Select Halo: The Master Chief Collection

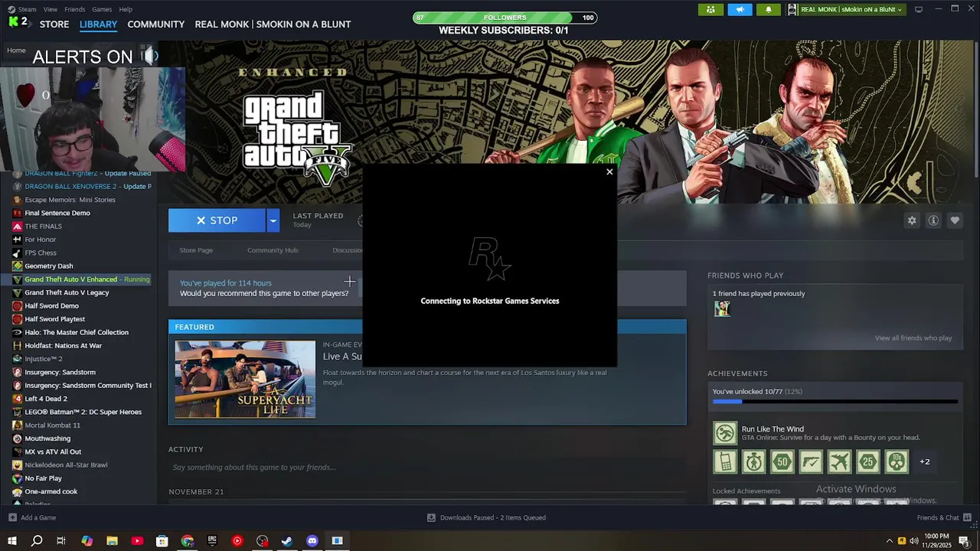tap(77, 332)
